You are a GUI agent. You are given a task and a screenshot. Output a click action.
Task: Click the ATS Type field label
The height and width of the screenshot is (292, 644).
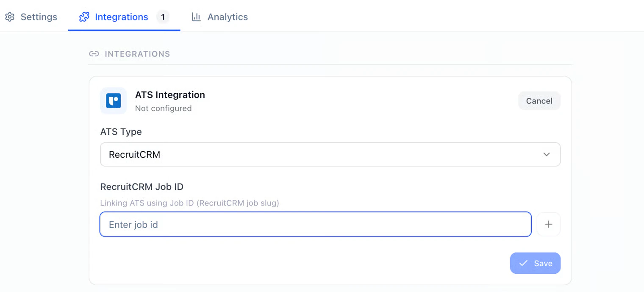coord(121,132)
